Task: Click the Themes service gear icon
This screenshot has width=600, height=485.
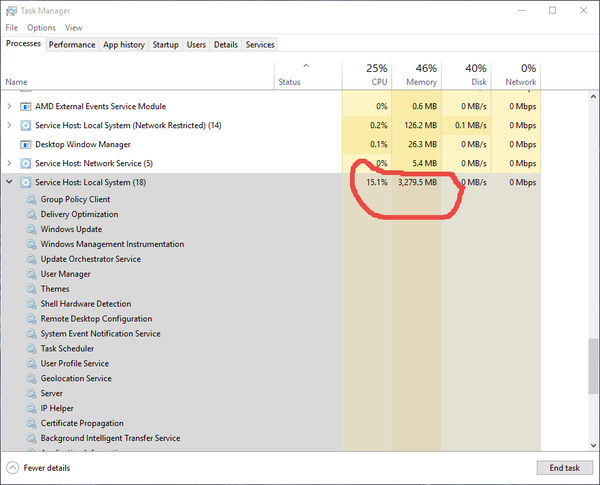Action: [x=31, y=289]
